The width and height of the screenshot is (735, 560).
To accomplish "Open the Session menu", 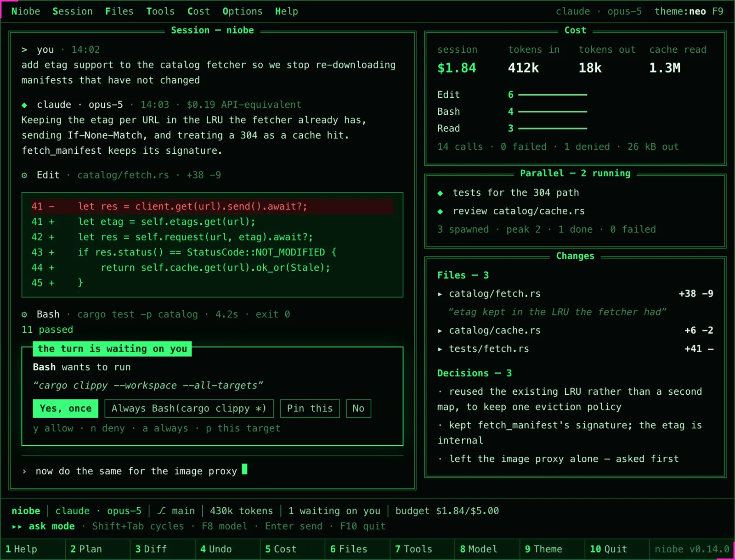I will pos(73,11).
